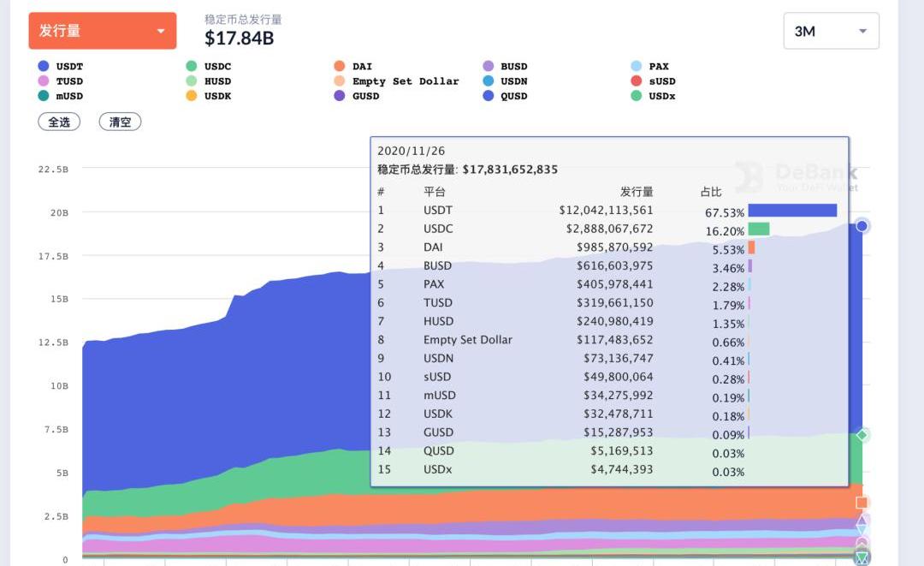Click the USDT circle marker on chart
The height and width of the screenshot is (566, 924).
862,226
